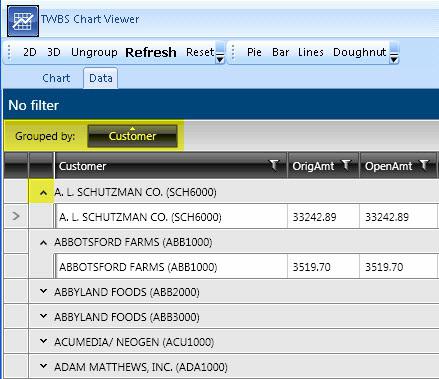Select the A. L. SCHUTZMAN CO. data cell
The height and width of the screenshot is (379, 439).
171,217
